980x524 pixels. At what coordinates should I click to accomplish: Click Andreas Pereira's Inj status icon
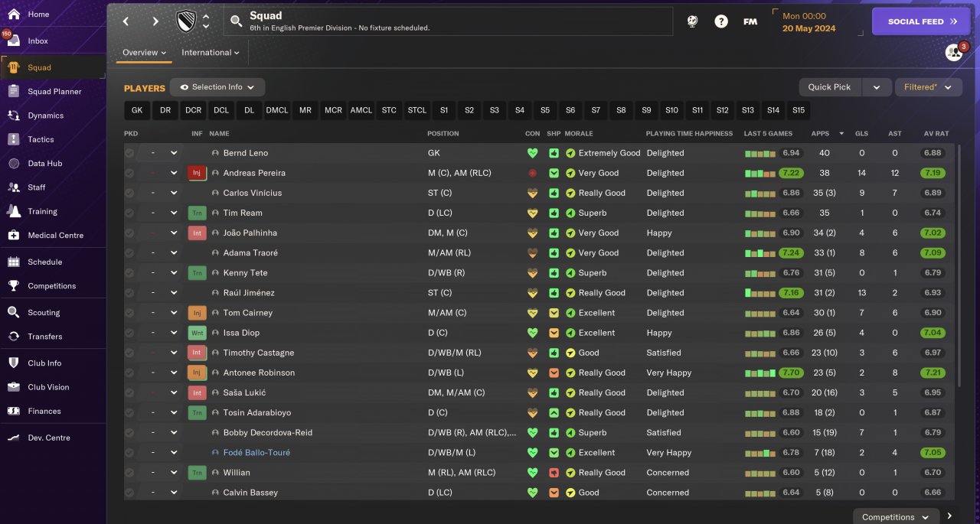click(x=197, y=173)
